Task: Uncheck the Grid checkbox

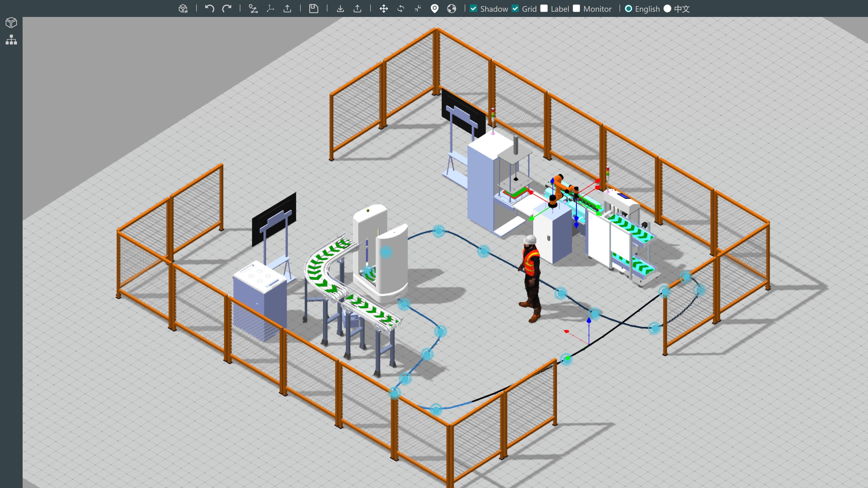Action: 515,9
